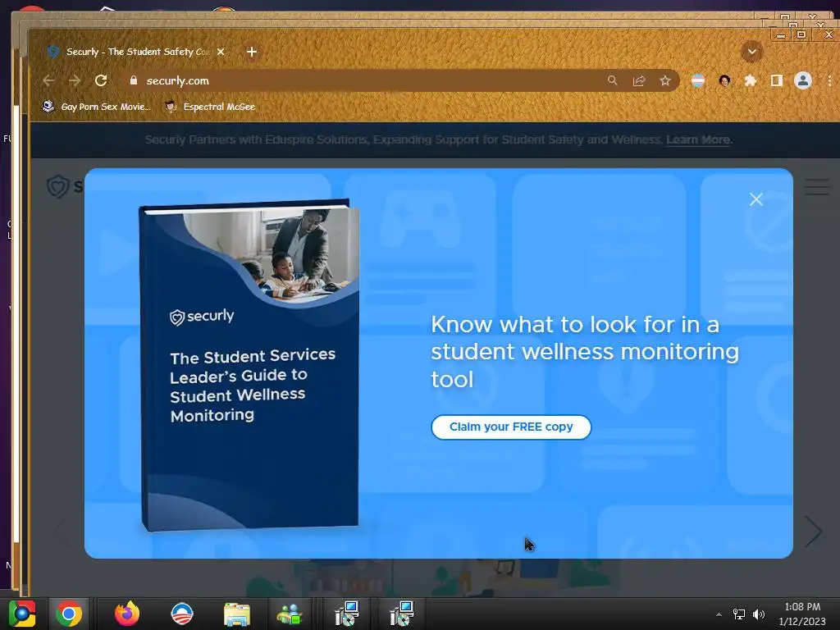Maximize the front Chrome window
840x630 pixels.
[x=801, y=34]
